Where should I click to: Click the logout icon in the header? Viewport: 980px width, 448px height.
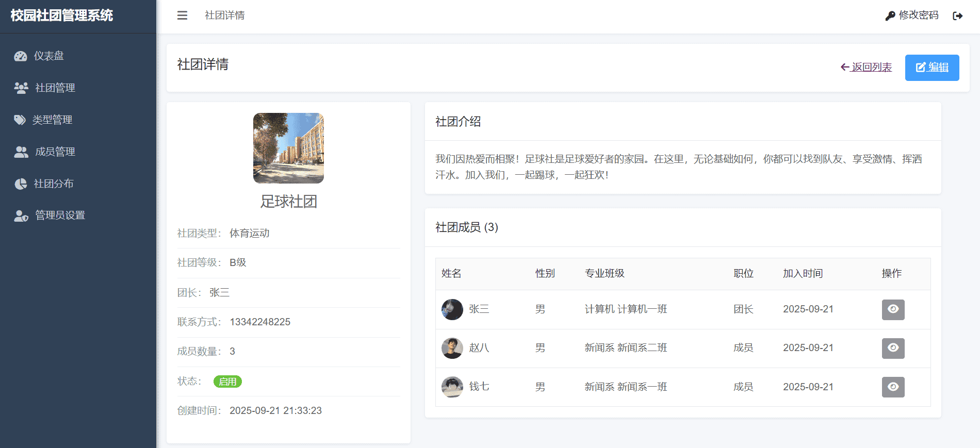[958, 16]
